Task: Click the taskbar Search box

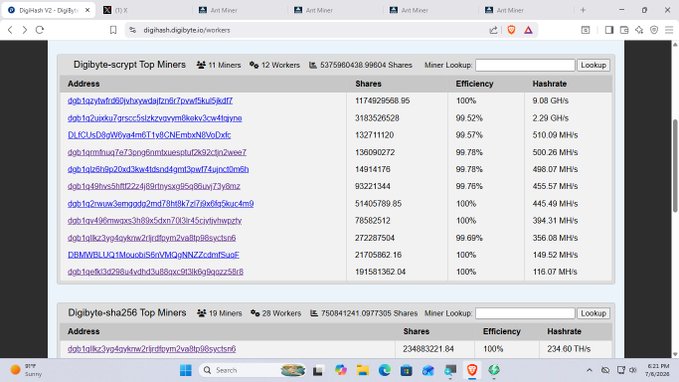Action: (252, 370)
